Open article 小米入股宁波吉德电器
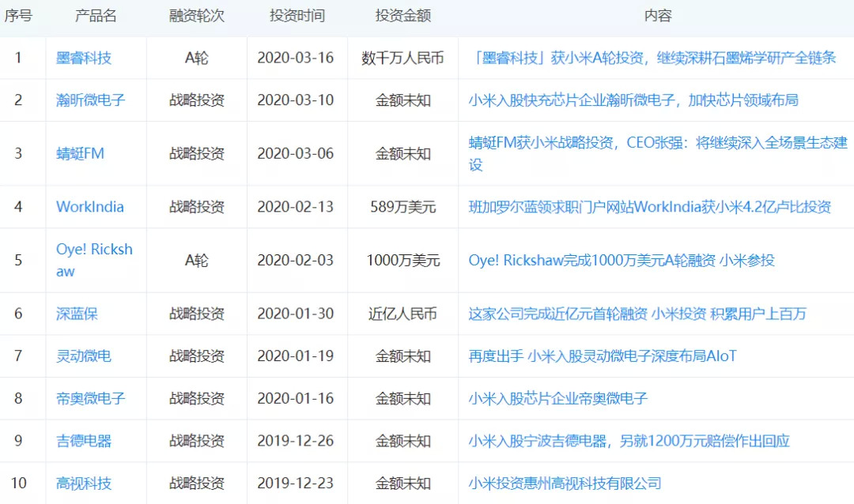 tap(629, 441)
